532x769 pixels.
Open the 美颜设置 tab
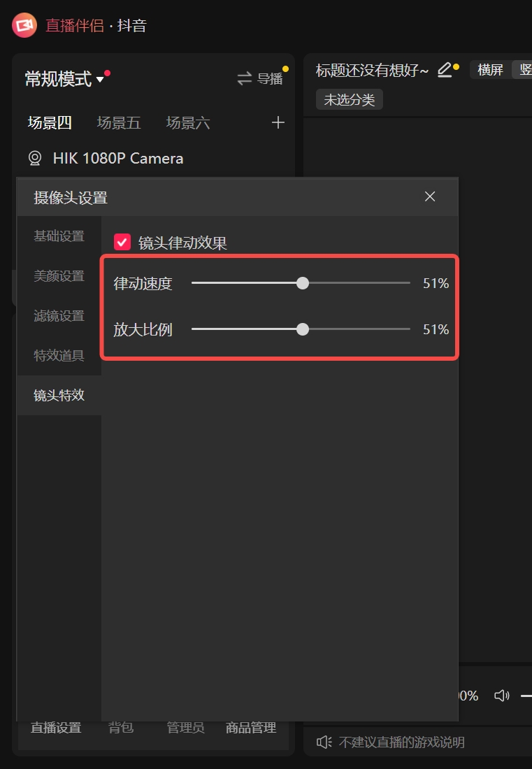click(x=59, y=276)
